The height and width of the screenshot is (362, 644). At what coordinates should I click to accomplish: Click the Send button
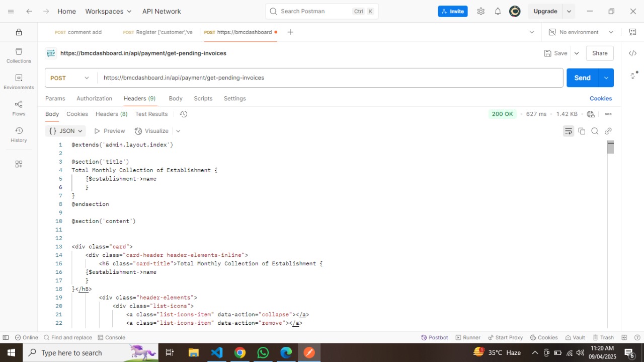582,78
